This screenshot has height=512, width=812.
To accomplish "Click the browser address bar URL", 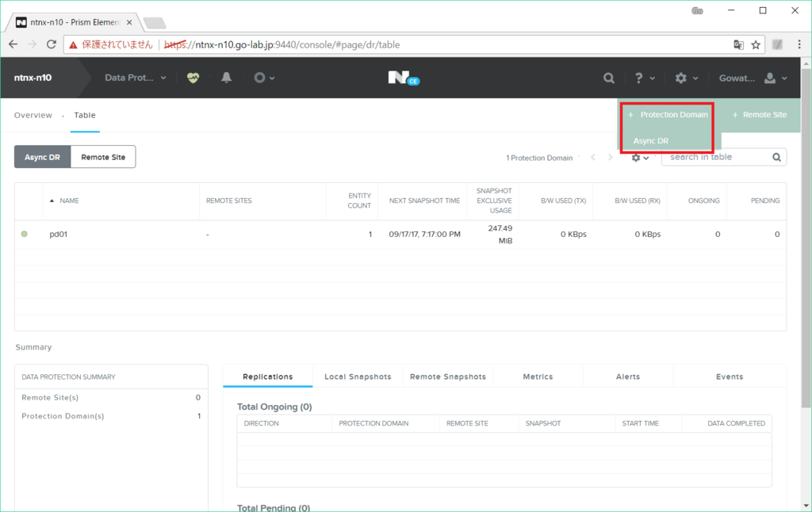I will (x=282, y=44).
